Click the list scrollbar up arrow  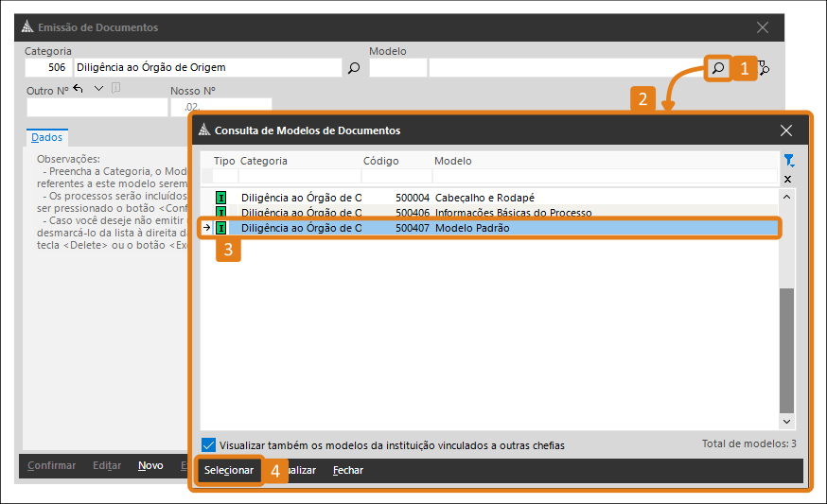point(786,197)
